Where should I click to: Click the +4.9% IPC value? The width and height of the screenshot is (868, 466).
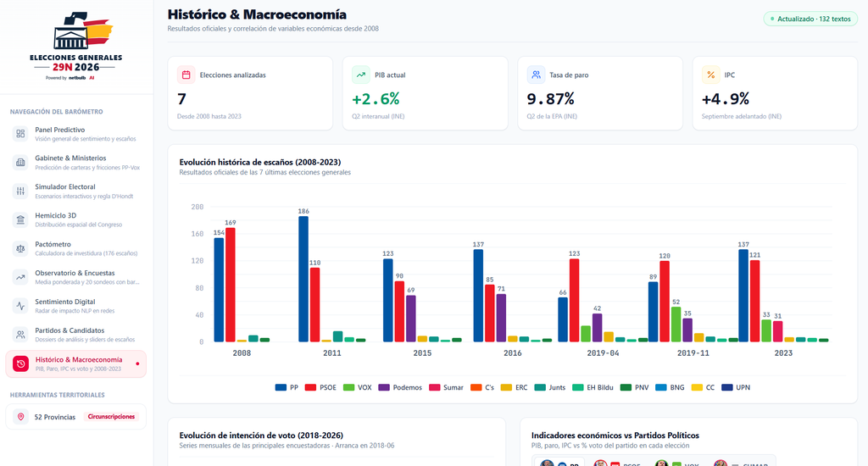coord(726,98)
